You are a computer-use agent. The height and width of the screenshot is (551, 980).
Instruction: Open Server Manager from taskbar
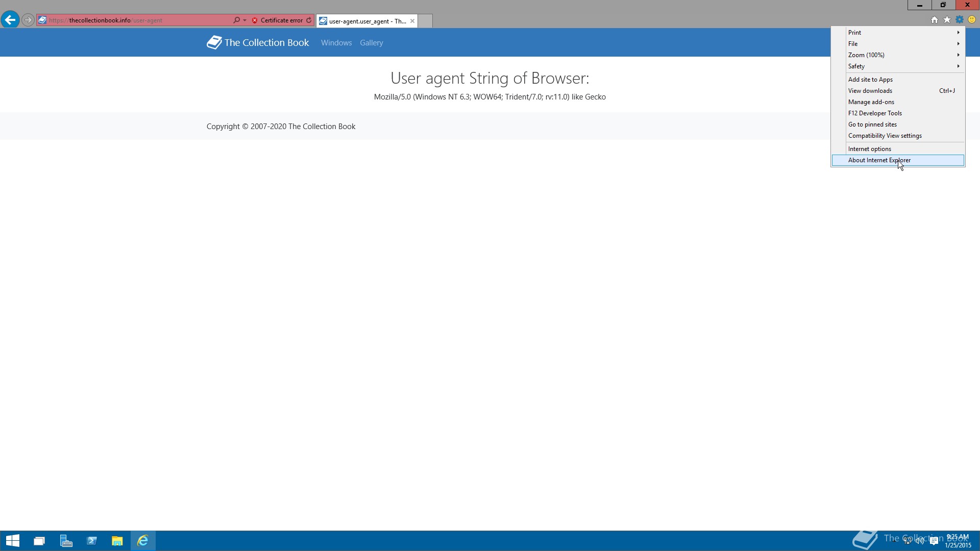click(66, 541)
